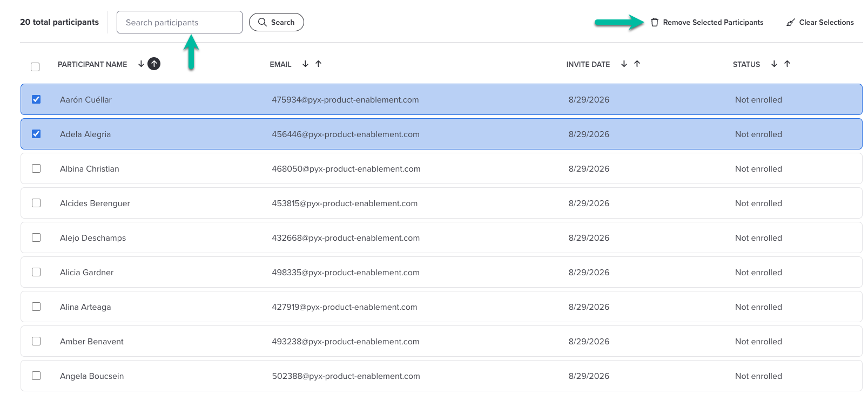Click the magnifier icon in Search button
Screen dimensions: 868x394
point(263,22)
